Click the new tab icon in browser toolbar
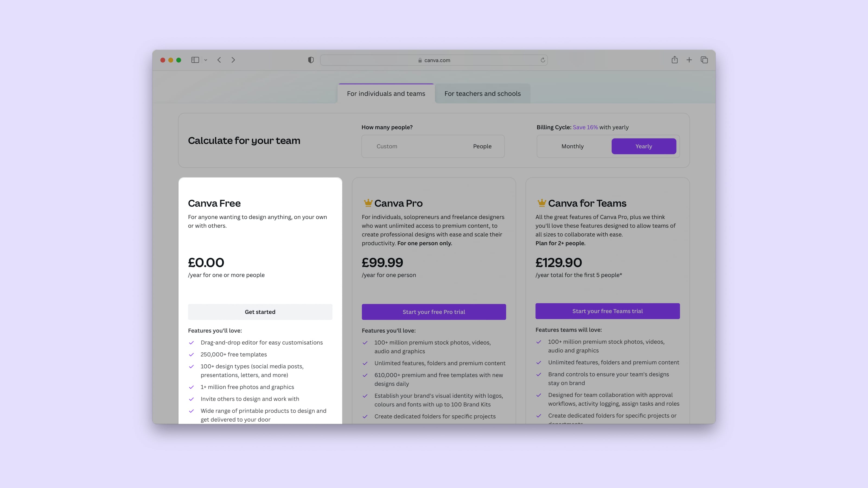 [x=689, y=60]
